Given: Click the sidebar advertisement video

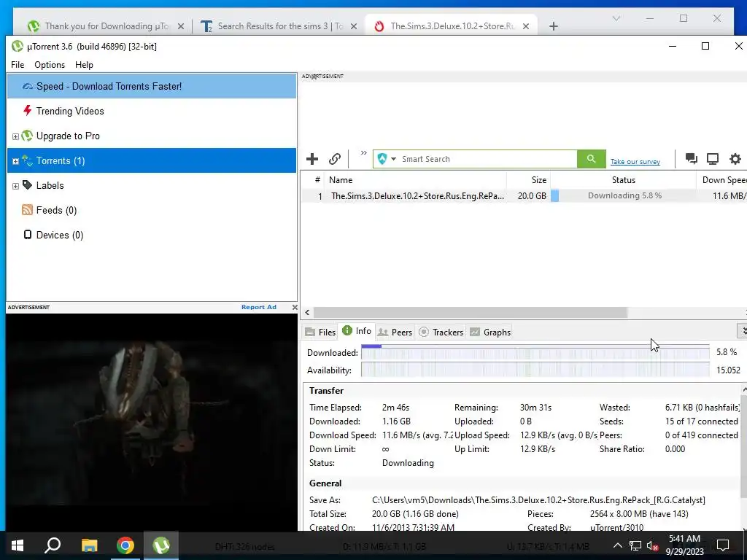Looking at the screenshot, I should tap(152, 421).
